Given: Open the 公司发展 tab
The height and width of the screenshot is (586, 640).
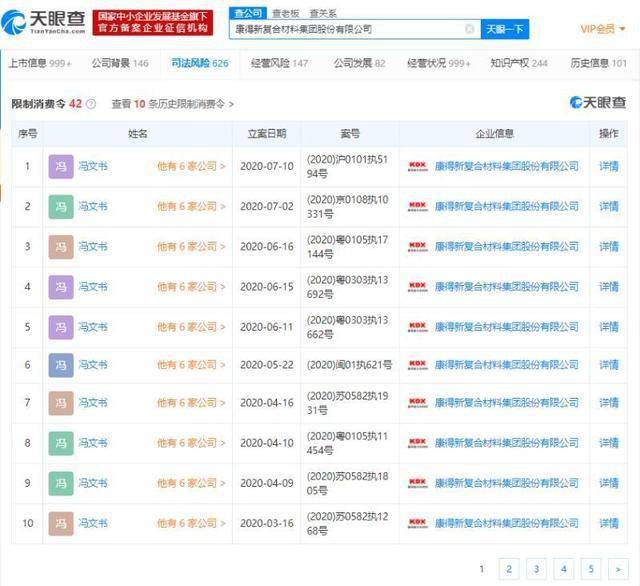Looking at the screenshot, I should [360, 63].
